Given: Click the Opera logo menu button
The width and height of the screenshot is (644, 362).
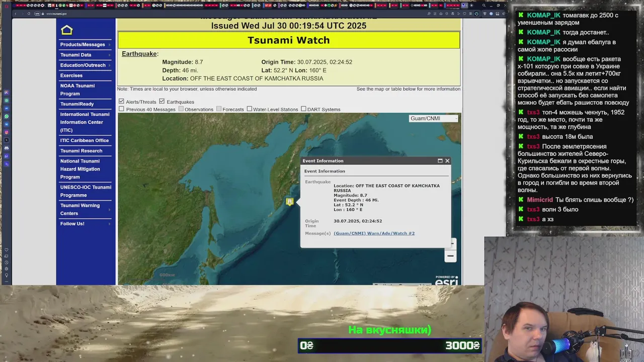Looking at the screenshot, I should click(x=6, y=6).
